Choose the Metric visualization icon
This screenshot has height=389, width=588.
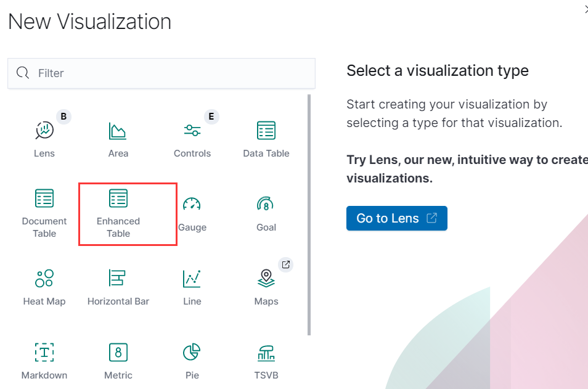pos(118,352)
